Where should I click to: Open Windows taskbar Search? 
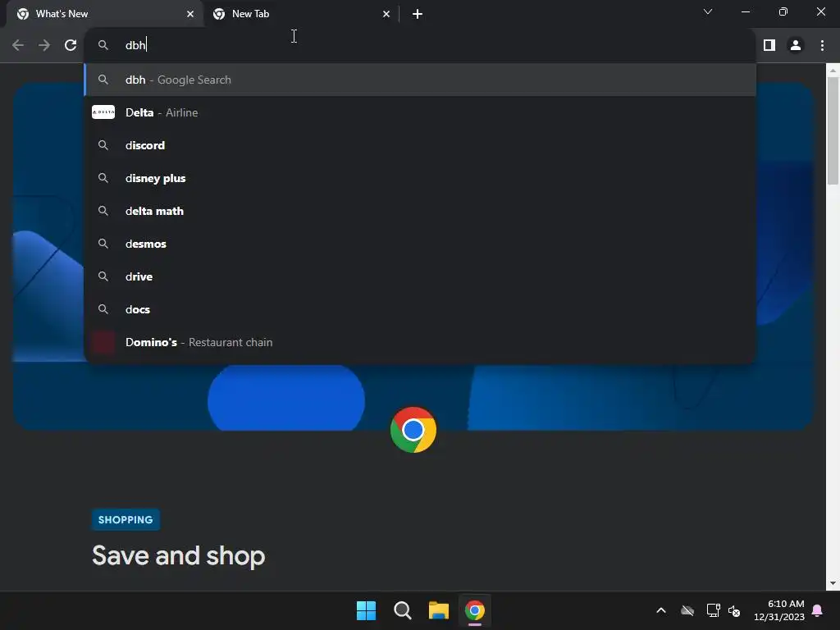[x=402, y=610]
